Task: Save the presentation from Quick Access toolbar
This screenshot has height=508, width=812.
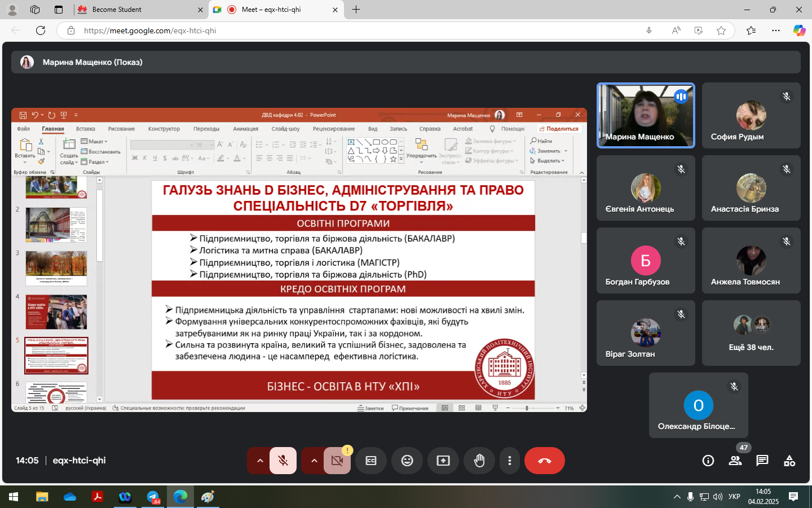Action: coord(23,115)
